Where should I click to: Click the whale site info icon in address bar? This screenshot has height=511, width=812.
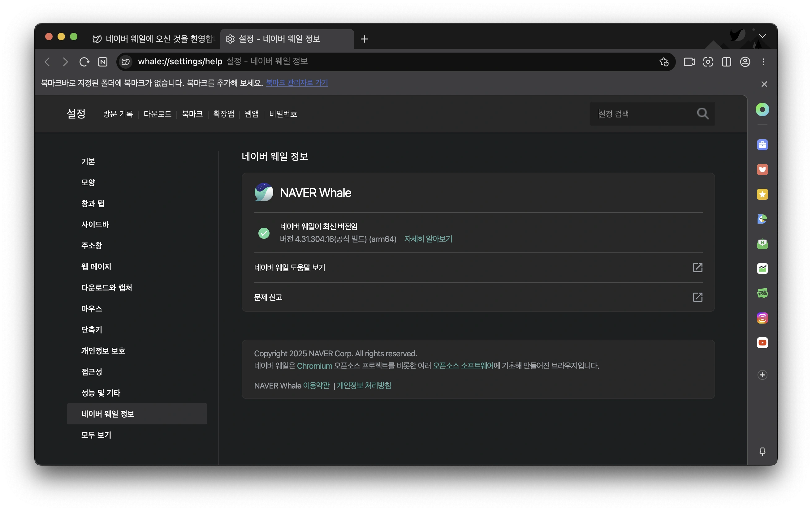click(125, 62)
